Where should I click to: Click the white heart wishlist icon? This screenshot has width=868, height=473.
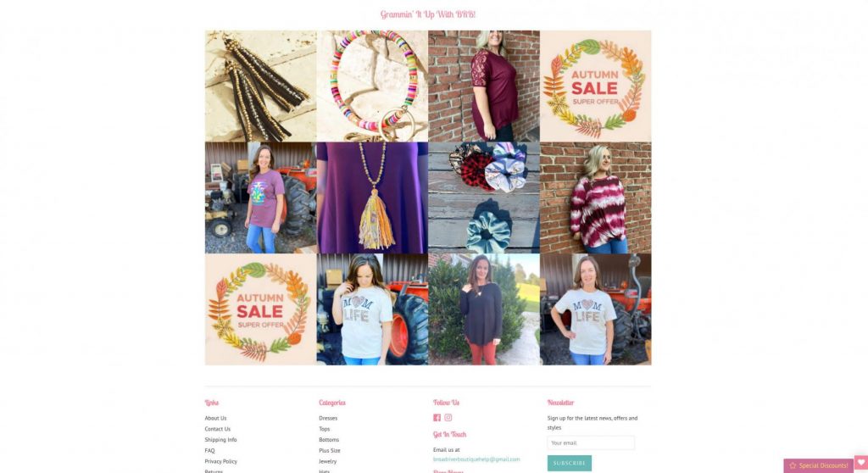click(x=861, y=463)
